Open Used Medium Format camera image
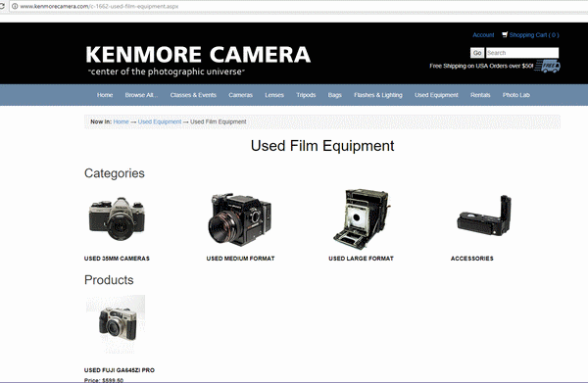This screenshot has width=588, height=383. [240, 218]
